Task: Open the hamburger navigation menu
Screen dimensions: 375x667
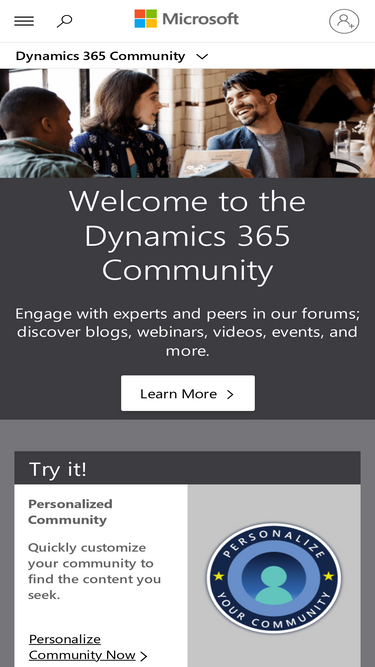Action: pos(24,21)
